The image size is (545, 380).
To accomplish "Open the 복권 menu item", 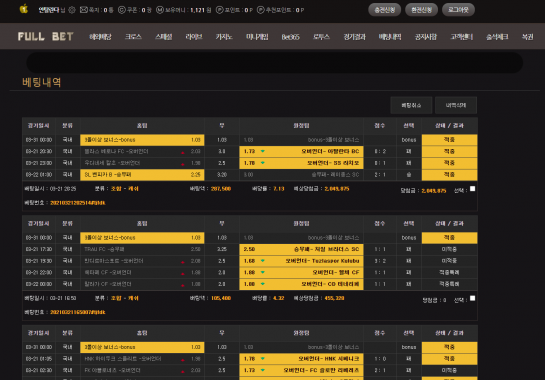I will 527,37.
